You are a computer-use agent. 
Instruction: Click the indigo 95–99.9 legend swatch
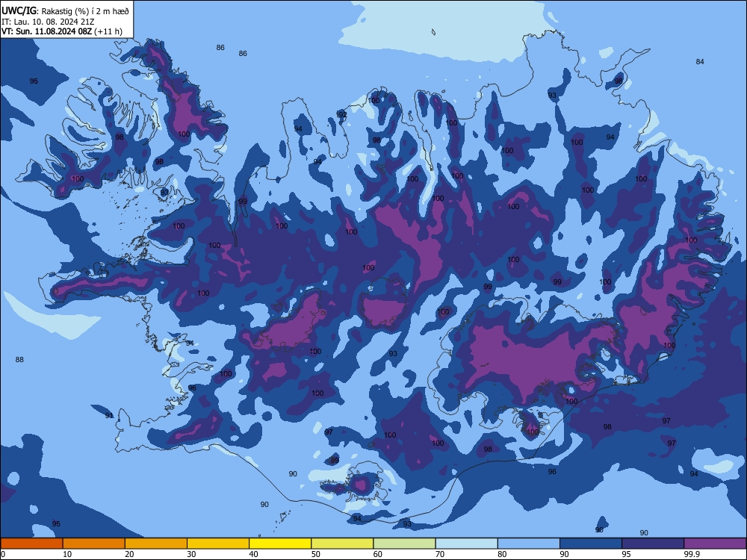click(x=653, y=544)
